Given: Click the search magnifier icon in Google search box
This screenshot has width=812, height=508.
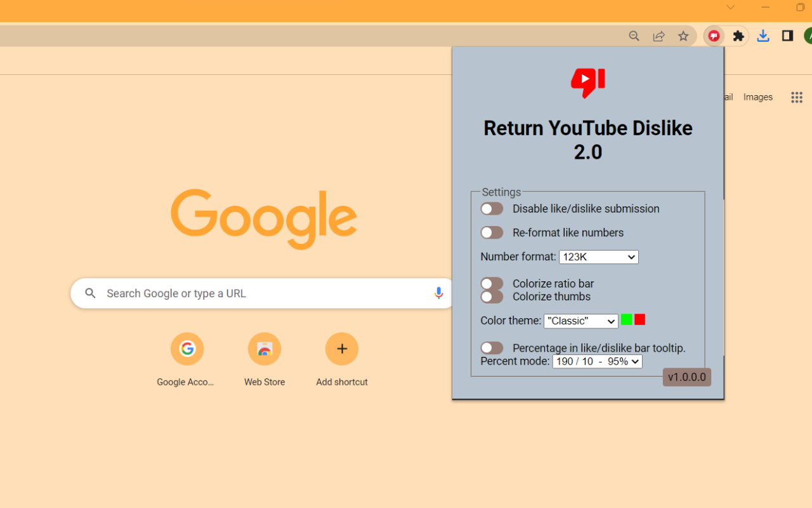Looking at the screenshot, I should point(91,293).
